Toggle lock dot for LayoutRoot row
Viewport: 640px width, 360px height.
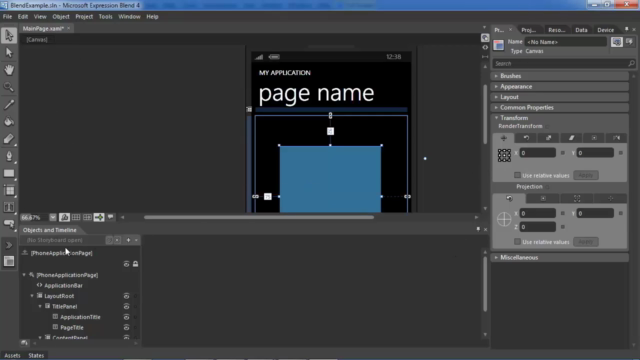point(136,296)
